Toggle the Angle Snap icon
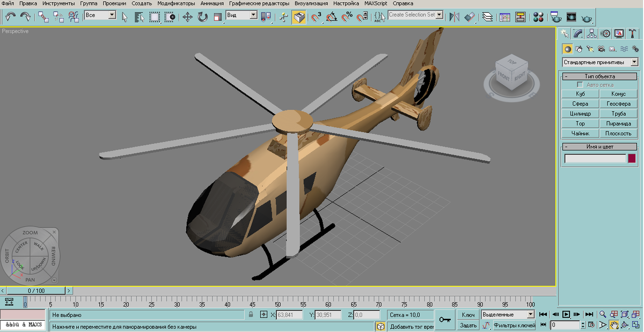644x332 pixels. click(x=332, y=17)
